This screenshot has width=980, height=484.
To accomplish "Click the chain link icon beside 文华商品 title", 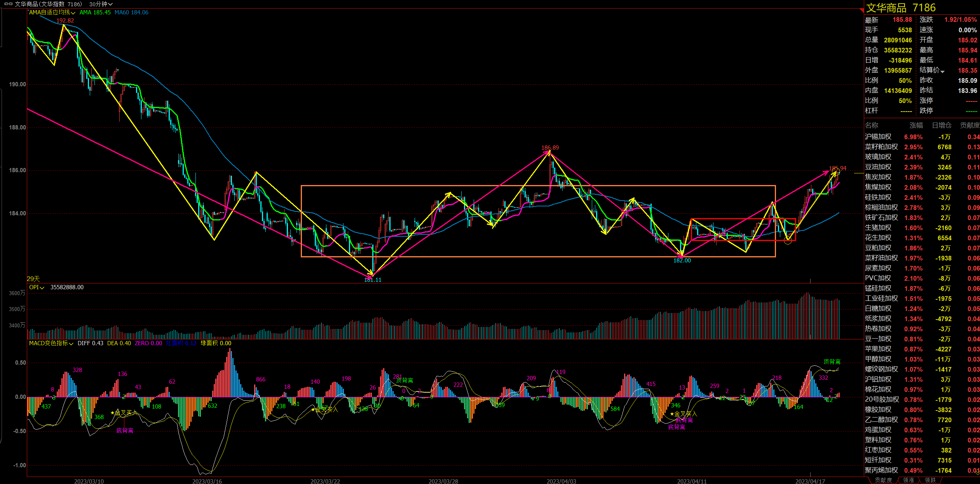I will click(8, 4).
